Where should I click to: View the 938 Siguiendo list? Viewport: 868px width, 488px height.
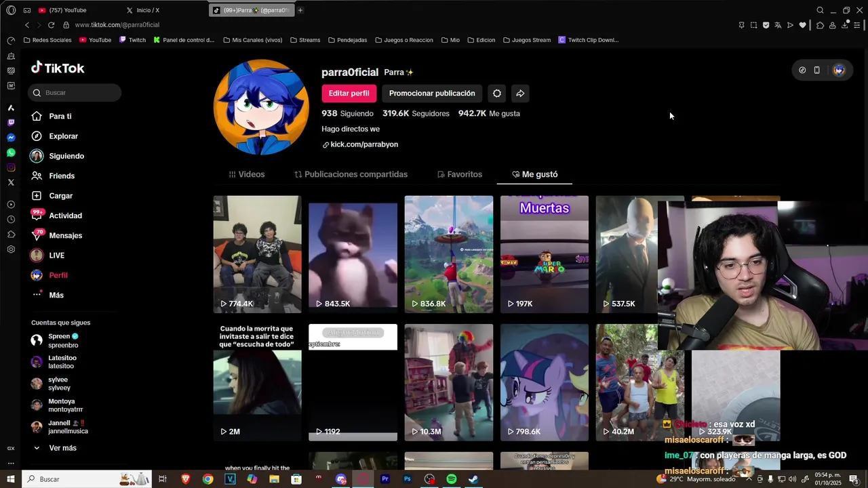(347, 114)
